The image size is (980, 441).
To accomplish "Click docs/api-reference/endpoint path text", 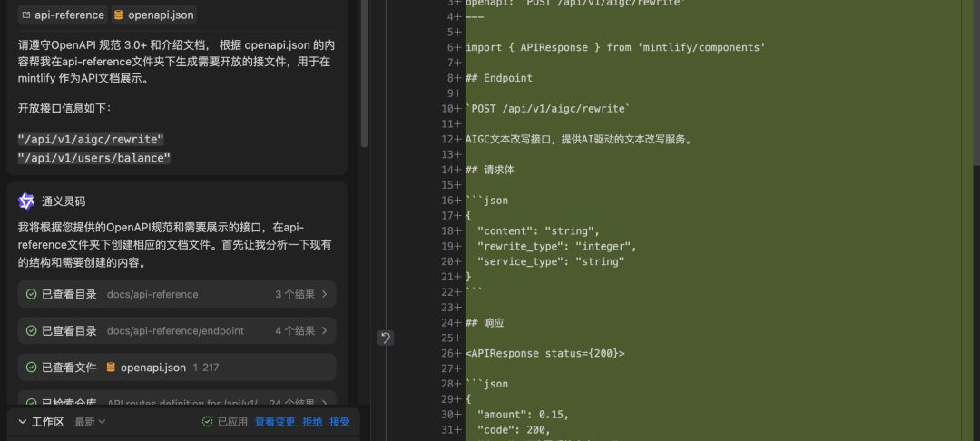I will pyautogui.click(x=176, y=331).
